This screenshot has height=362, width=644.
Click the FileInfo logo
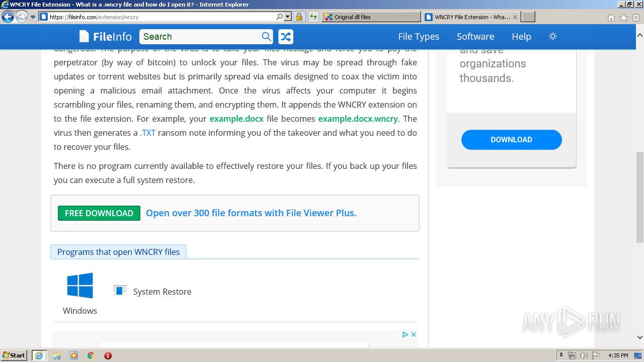tap(105, 37)
